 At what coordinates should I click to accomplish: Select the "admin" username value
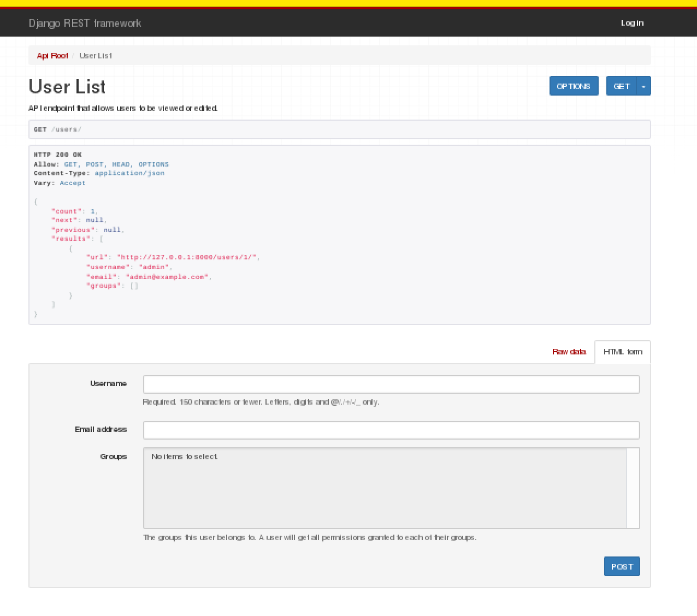[x=155, y=267]
